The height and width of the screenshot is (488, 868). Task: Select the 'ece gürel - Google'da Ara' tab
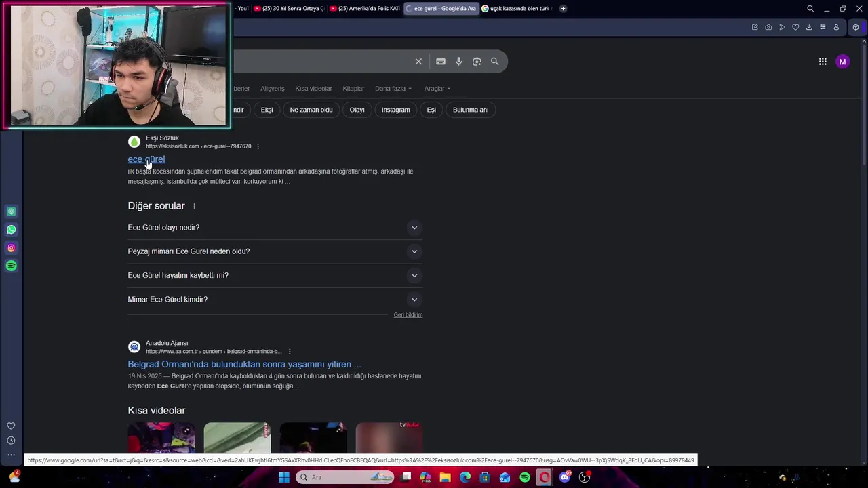click(441, 9)
